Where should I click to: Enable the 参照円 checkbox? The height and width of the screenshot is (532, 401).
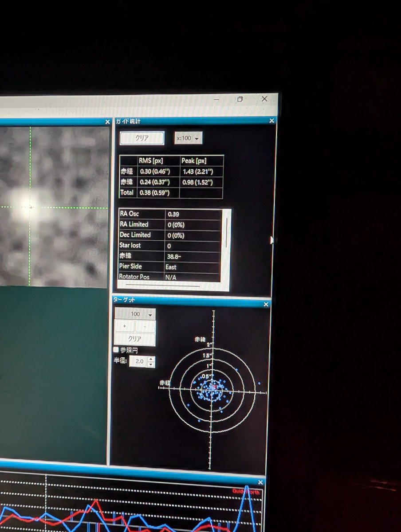[116, 350]
